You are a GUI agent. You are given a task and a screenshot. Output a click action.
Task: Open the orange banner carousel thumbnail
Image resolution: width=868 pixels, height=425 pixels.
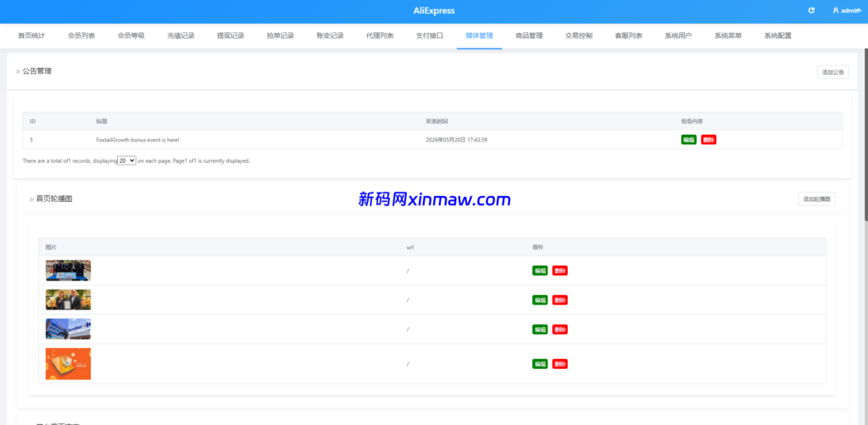click(x=68, y=364)
